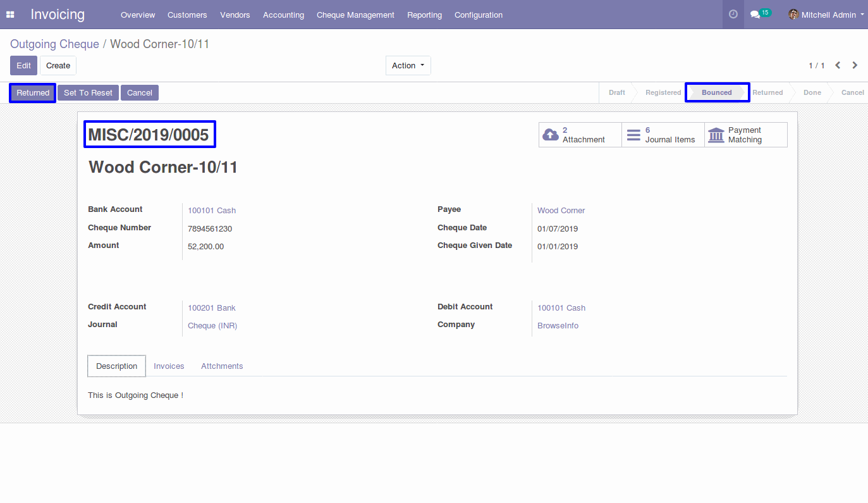868x503 pixels.
Task: Open the Customers menu
Action: [x=187, y=15]
